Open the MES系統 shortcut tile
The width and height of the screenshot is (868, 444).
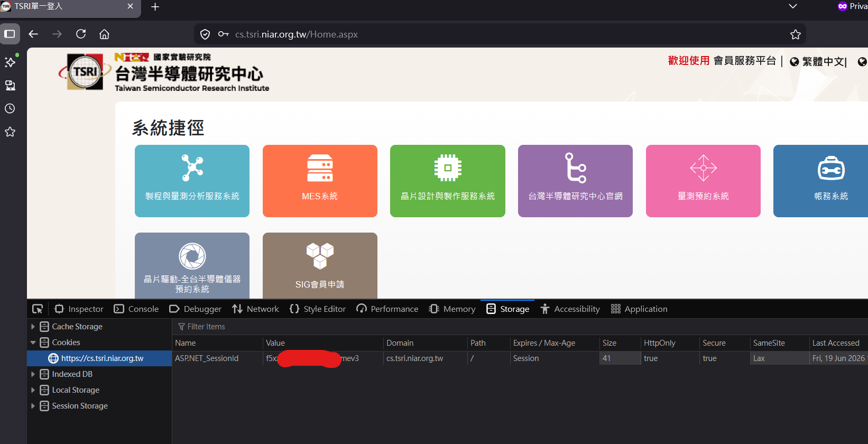[320, 181]
